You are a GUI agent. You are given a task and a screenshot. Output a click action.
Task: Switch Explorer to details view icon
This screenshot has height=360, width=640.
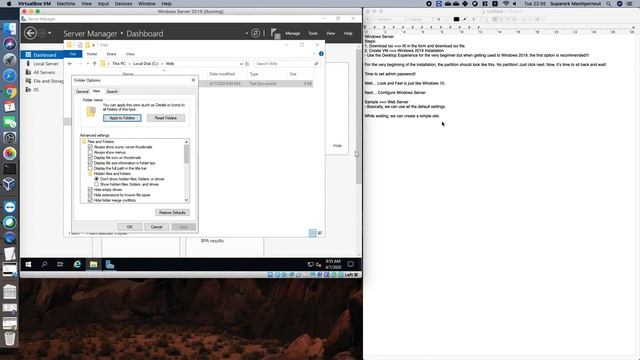pyautogui.click(x=312, y=233)
